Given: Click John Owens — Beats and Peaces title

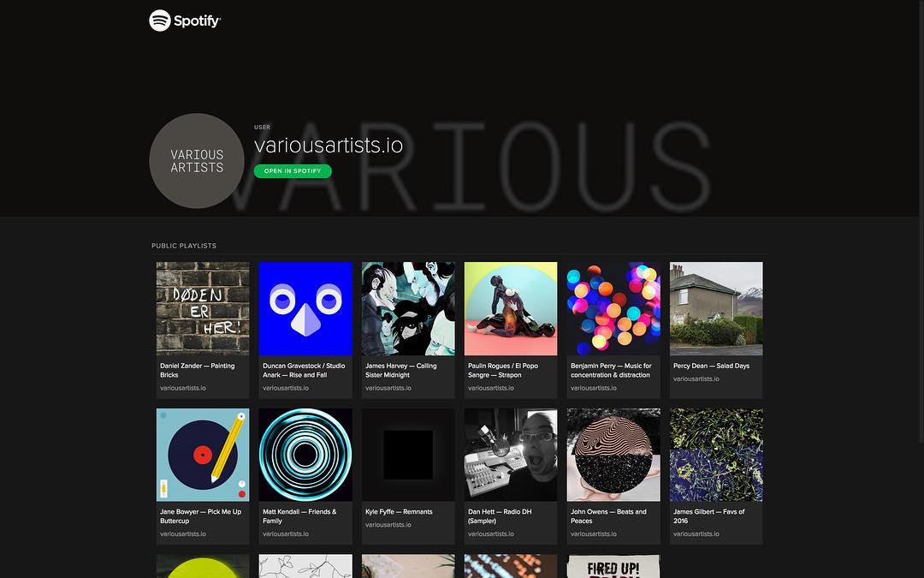Looking at the screenshot, I should [x=608, y=516].
